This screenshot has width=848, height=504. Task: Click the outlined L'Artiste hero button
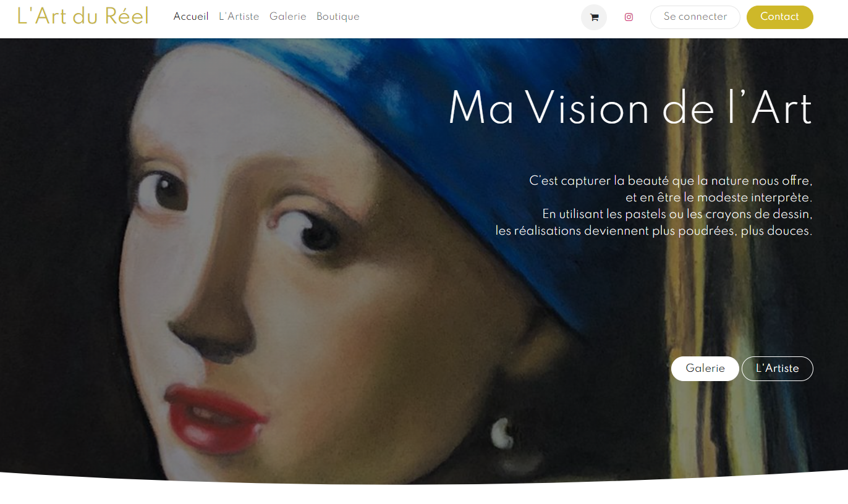click(x=778, y=369)
